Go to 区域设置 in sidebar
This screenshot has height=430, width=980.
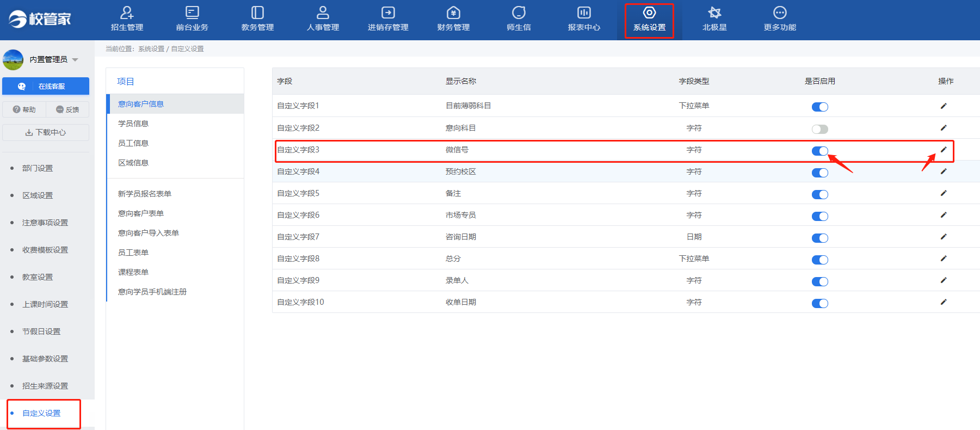[38, 195]
